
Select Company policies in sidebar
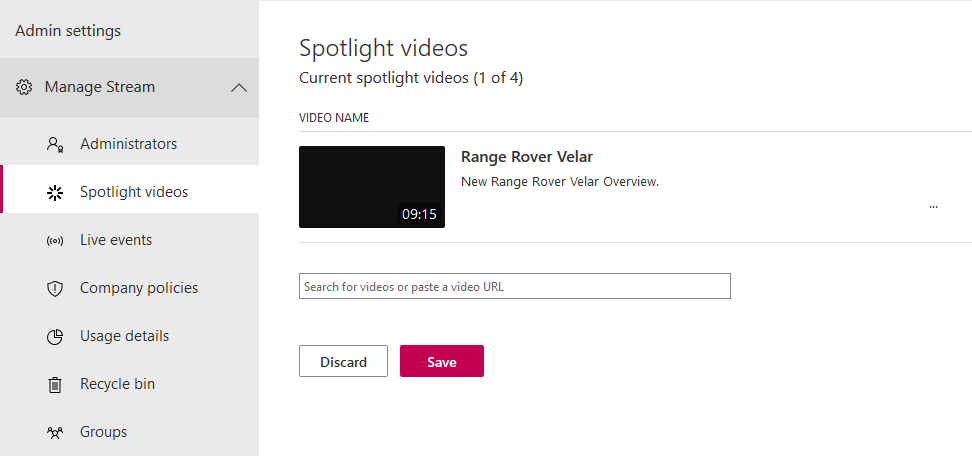pos(139,288)
